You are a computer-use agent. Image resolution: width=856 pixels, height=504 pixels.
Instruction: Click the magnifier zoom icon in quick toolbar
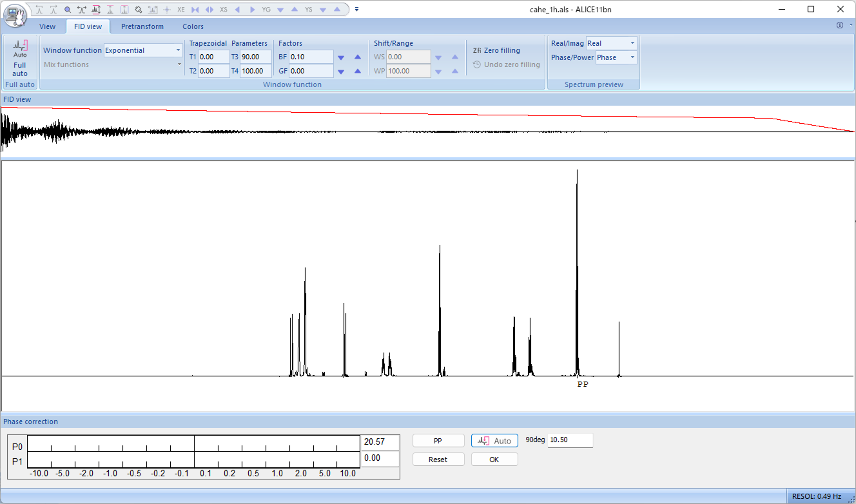[x=68, y=10]
